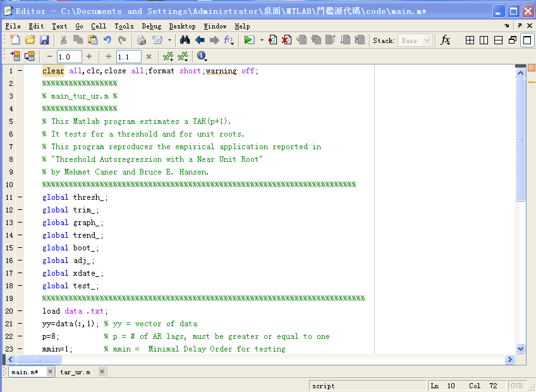This screenshot has width=536, height=392.
Task: Open the Desktop menu
Action: pos(182,27)
